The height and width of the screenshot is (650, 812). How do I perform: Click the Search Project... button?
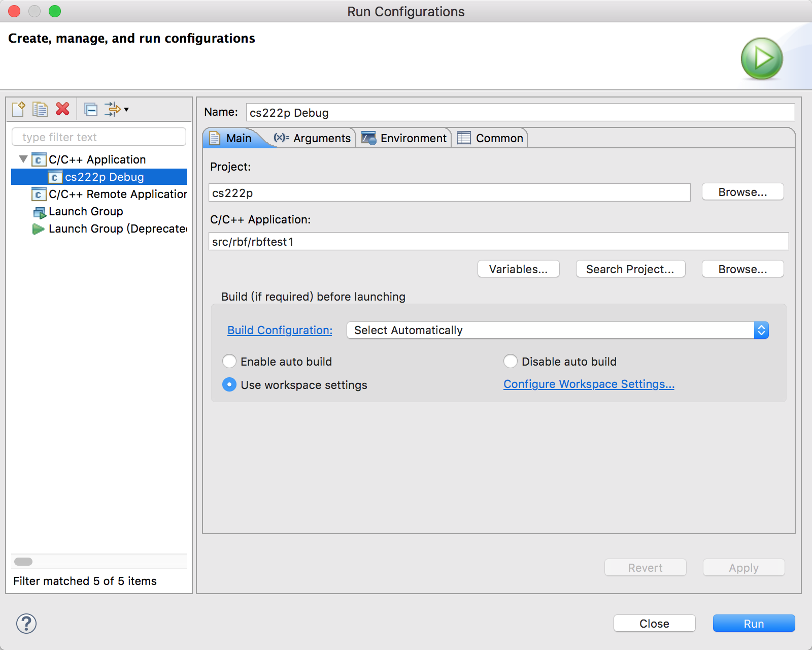coord(630,269)
